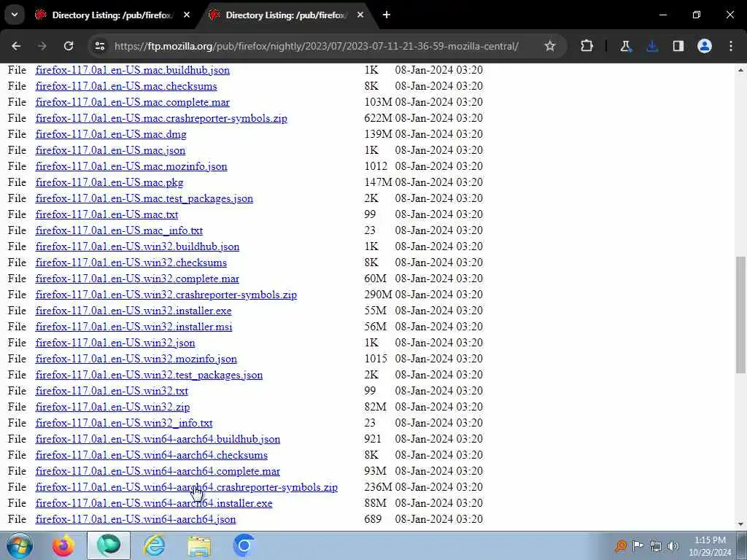The image size is (747, 560).
Task: Download win64-aarch64.complete.mar file
Action: click(x=158, y=472)
